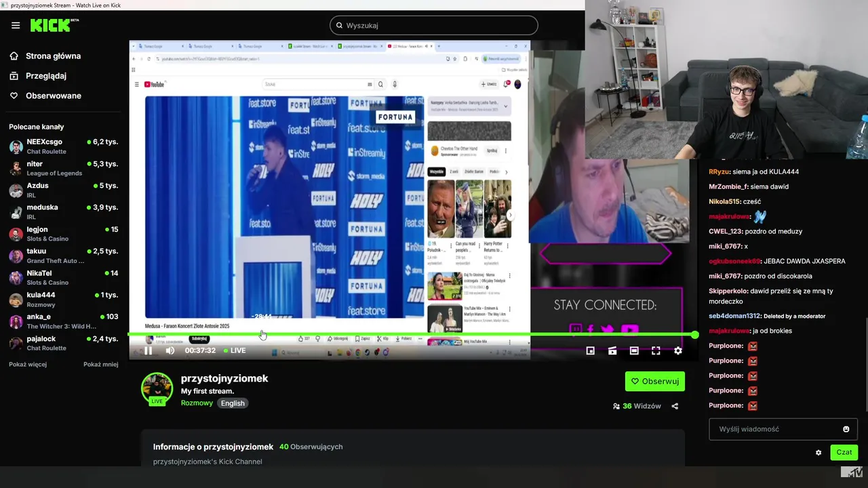This screenshot has width=868, height=488.
Task: Toggle theater mode on the player
Action: [x=634, y=350]
